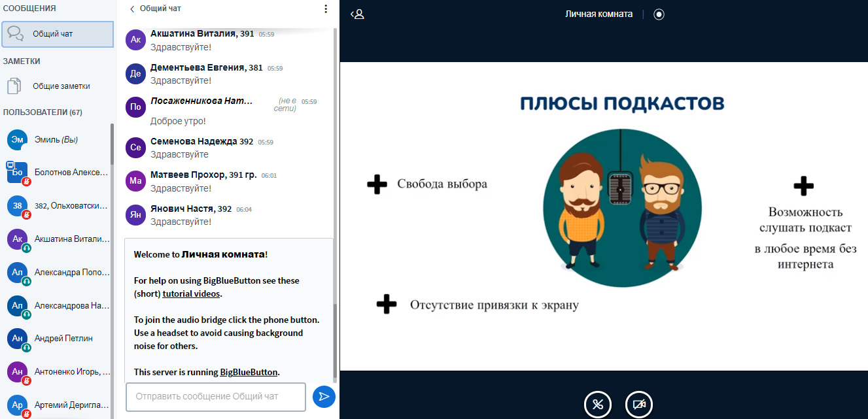Click Болотнов Алексей presenter avatar
Screen dimensions: 868x419
tap(17, 173)
